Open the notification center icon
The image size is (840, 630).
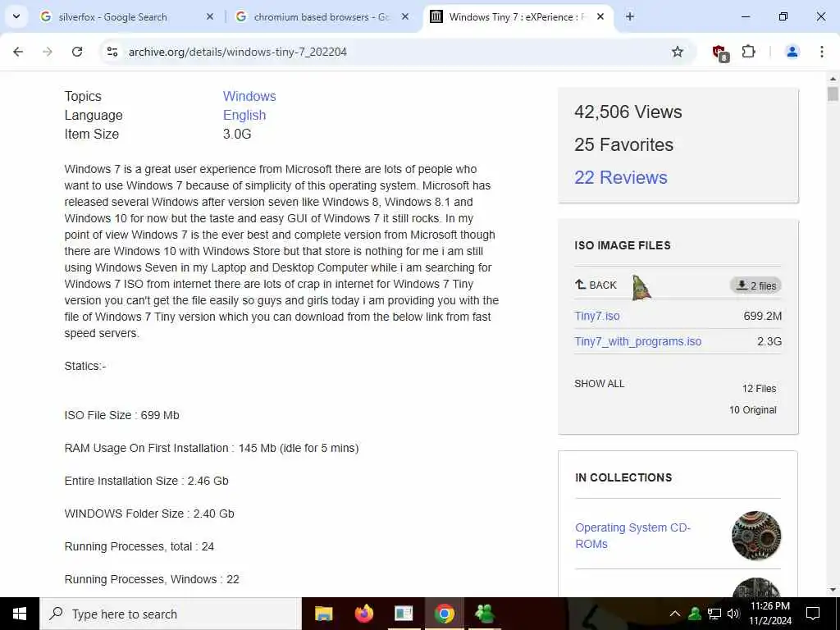813,614
